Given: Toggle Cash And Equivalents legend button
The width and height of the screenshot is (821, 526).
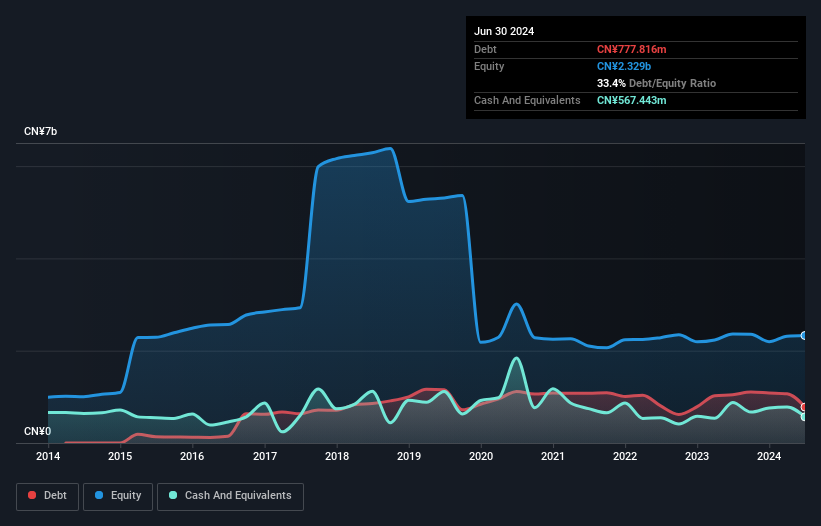Looking at the screenshot, I should coord(230,496).
